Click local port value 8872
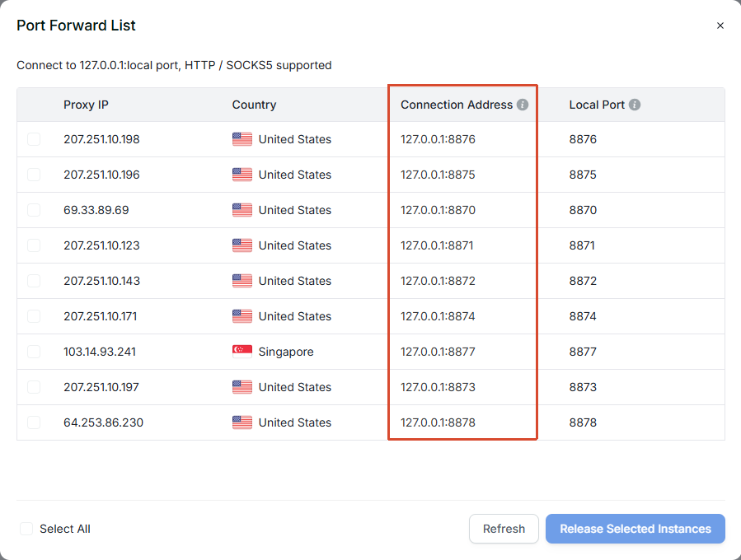Screen dimensions: 741x560 (583, 281)
